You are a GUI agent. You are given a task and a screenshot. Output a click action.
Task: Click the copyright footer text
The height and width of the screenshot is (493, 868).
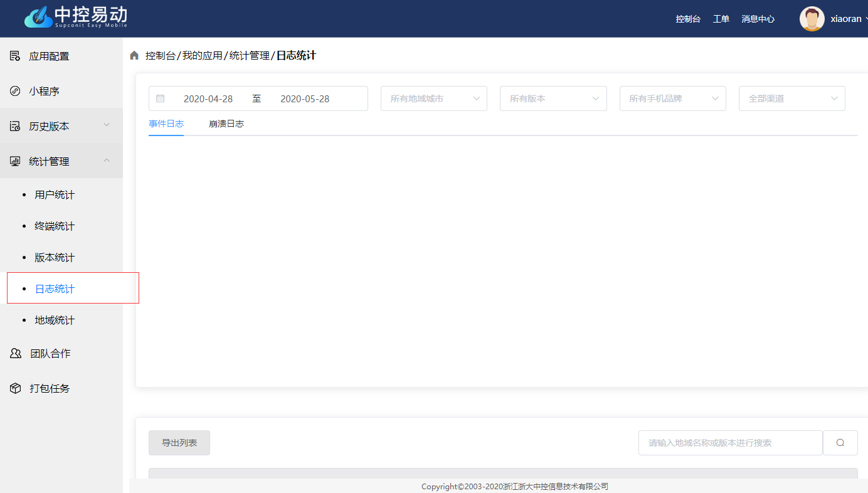[515, 486]
